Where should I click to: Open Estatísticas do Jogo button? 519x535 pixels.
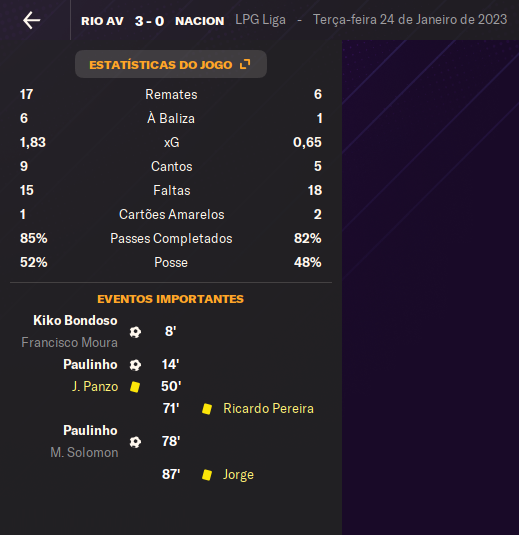(171, 64)
